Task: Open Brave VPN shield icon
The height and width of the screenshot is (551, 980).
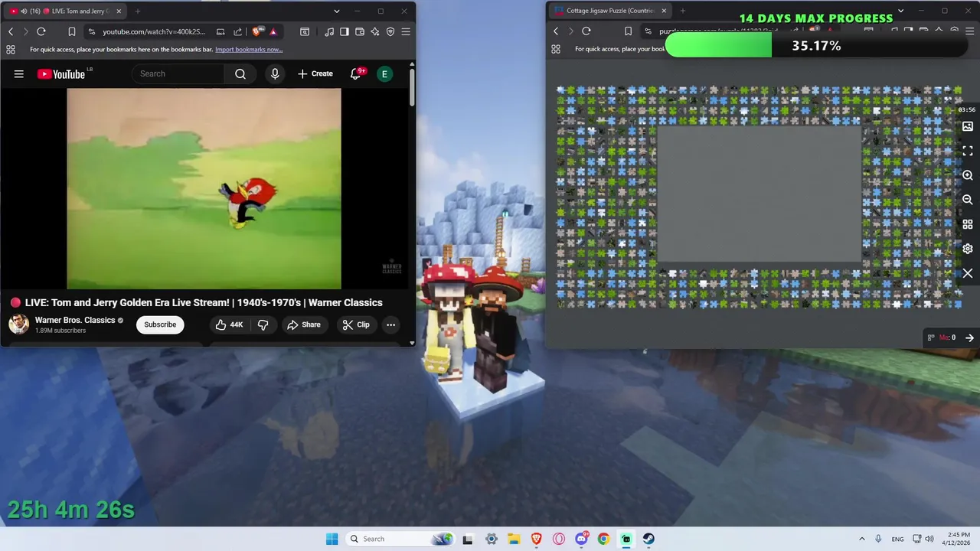Action: pyautogui.click(x=390, y=31)
